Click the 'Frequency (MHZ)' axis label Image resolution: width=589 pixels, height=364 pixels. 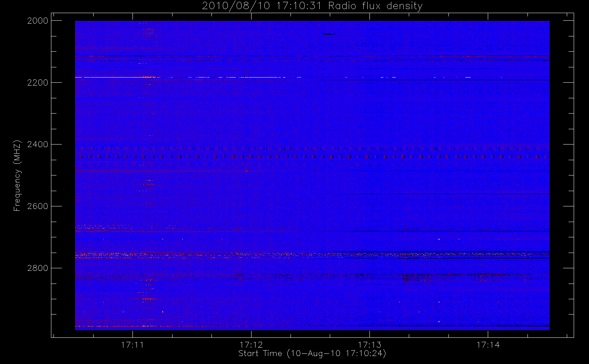(17, 175)
